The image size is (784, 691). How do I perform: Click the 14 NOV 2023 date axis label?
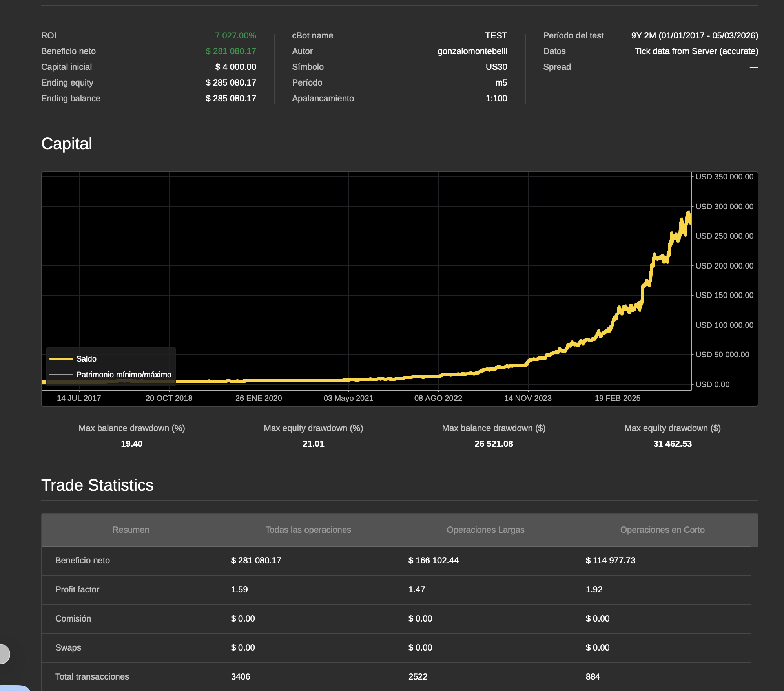(x=527, y=398)
